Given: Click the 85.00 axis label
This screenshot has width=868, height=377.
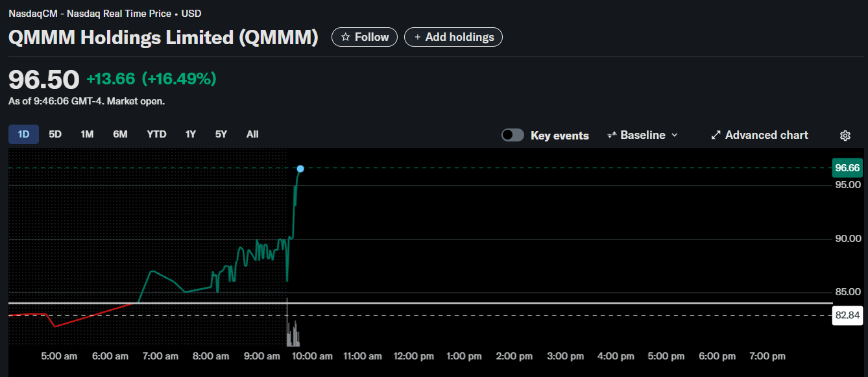Looking at the screenshot, I should point(847,292).
